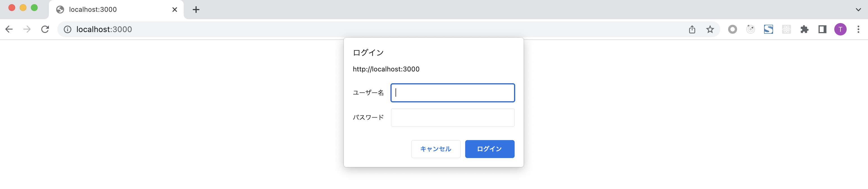
Task: Toggle the browser side panel icon
Action: [x=822, y=29]
